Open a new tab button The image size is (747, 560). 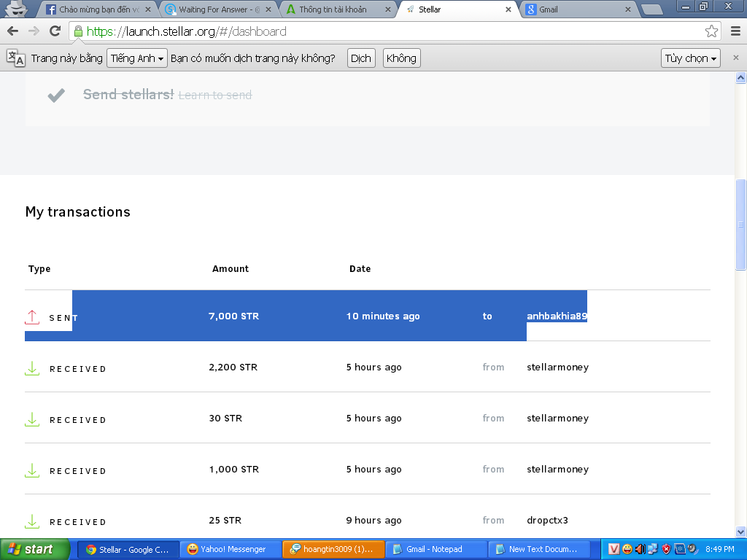point(651,9)
